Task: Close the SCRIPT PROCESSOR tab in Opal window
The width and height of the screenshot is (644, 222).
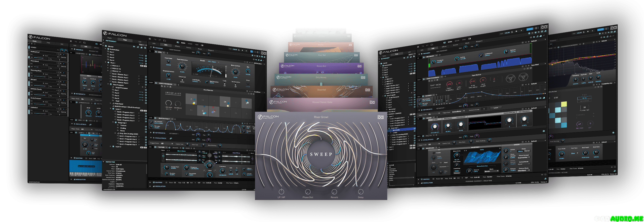Action: 175,85
